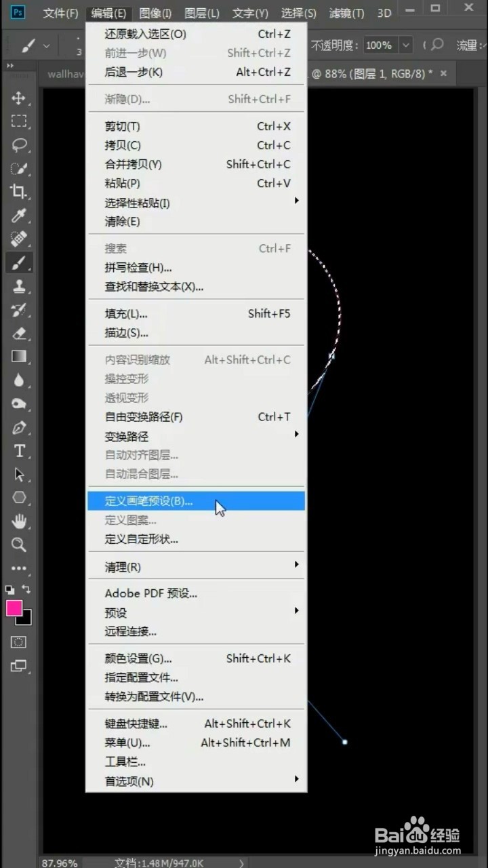
Task: Reset default foreground and background colors
Action: point(10,590)
